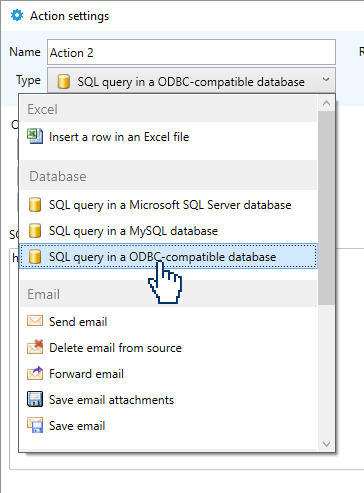The width and height of the screenshot is (364, 493).
Task: Click the Type label
Action: (28, 80)
